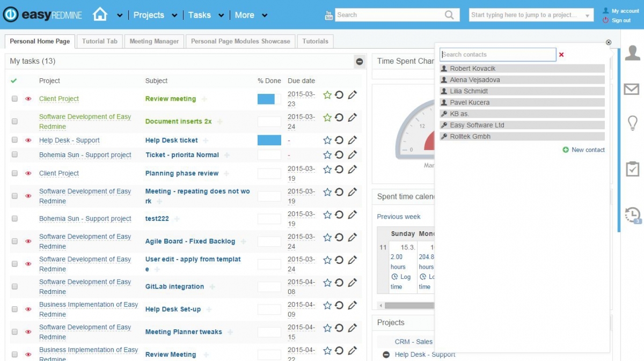Image resolution: width=644 pixels, height=361 pixels.
Task: Tick the checkbox for Bohemia Sun test222 task
Action: point(14,219)
